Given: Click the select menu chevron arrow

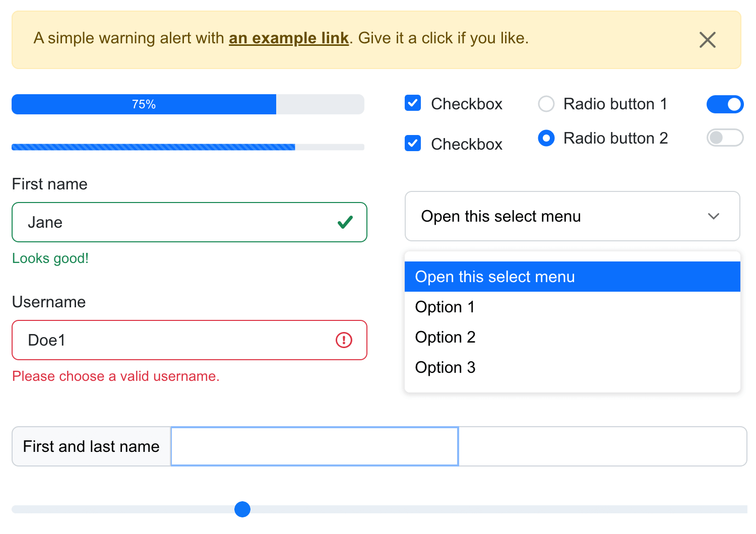Looking at the screenshot, I should pyautogui.click(x=714, y=216).
